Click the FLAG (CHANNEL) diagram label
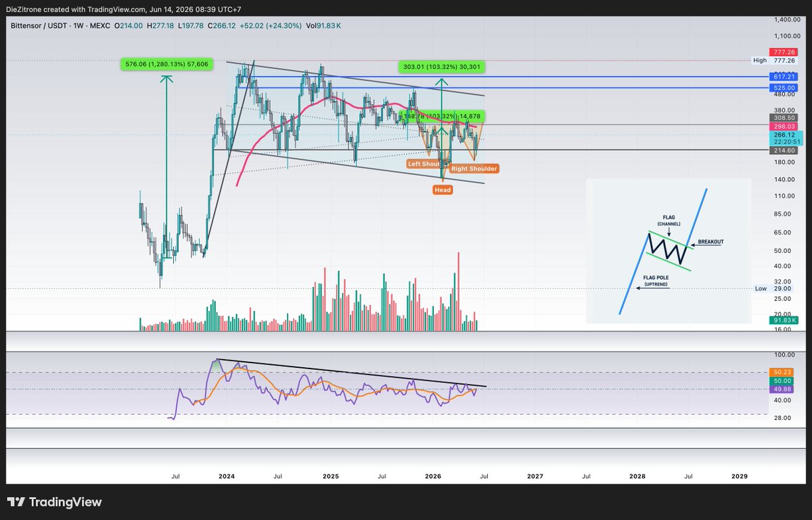 pyautogui.click(x=669, y=220)
